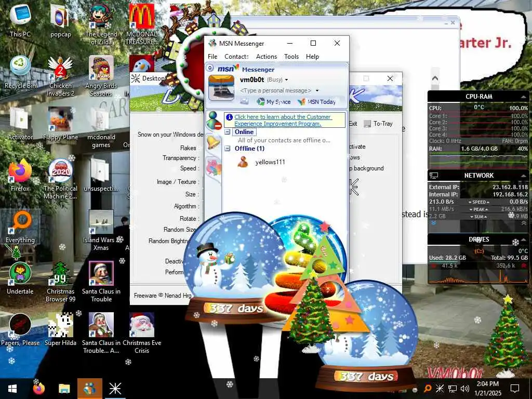Select the contacts tab with busy buddy icon
This screenshot has width=532, height=399.
(214, 121)
